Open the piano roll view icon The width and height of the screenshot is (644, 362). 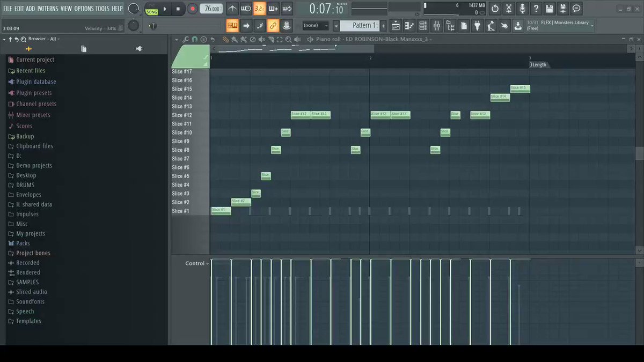click(409, 25)
